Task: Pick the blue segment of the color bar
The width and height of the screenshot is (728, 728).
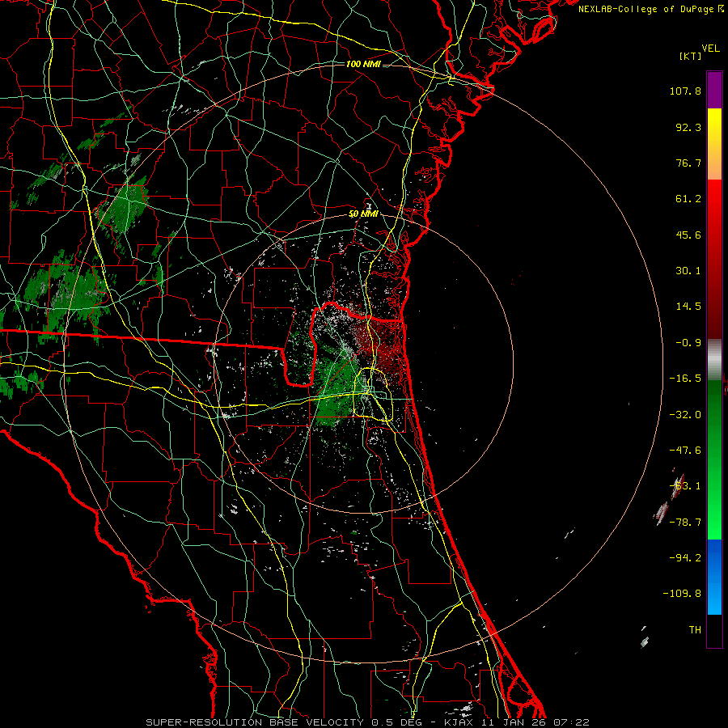Action: coord(714,577)
